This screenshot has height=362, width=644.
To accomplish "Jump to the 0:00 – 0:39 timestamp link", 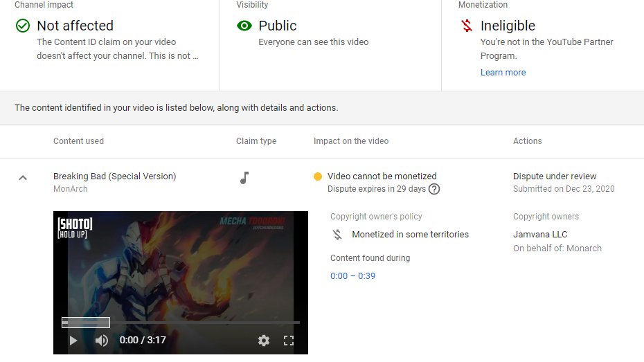I will [x=352, y=275].
